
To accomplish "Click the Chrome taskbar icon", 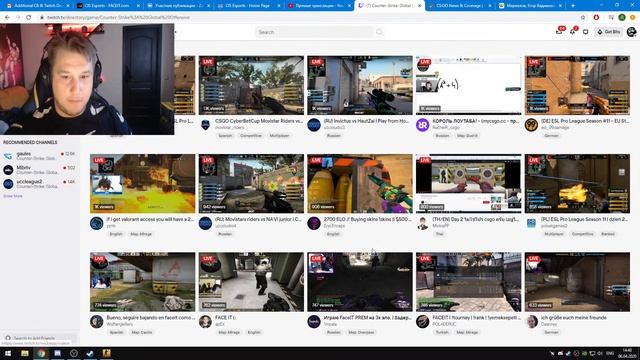I will pyautogui.click(x=41, y=353).
